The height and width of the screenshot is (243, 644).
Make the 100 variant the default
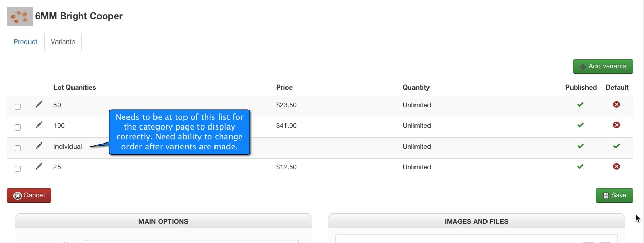pos(617,125)
